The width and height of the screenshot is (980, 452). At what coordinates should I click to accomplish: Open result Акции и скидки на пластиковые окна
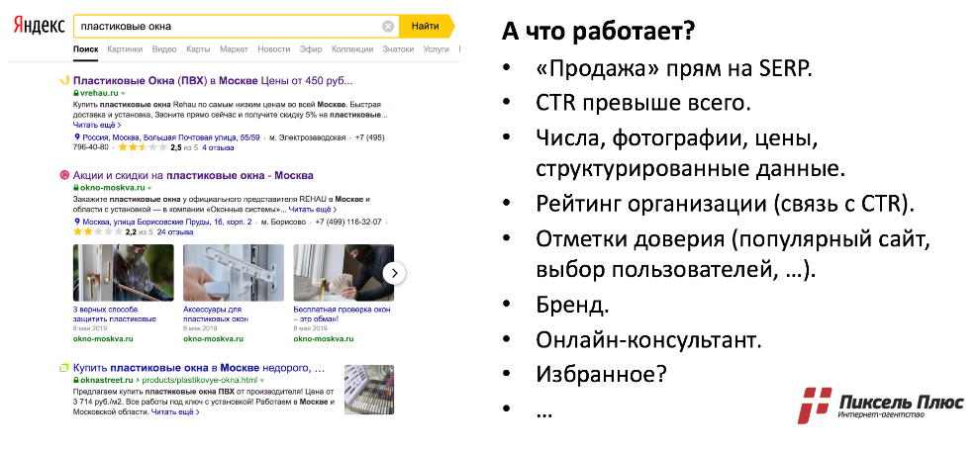click(x=193, y=175)
